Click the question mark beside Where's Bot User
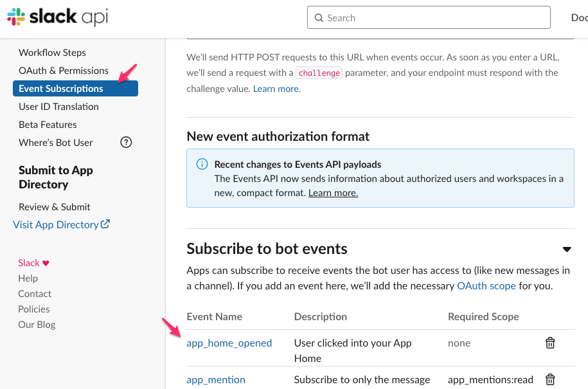 126,142
